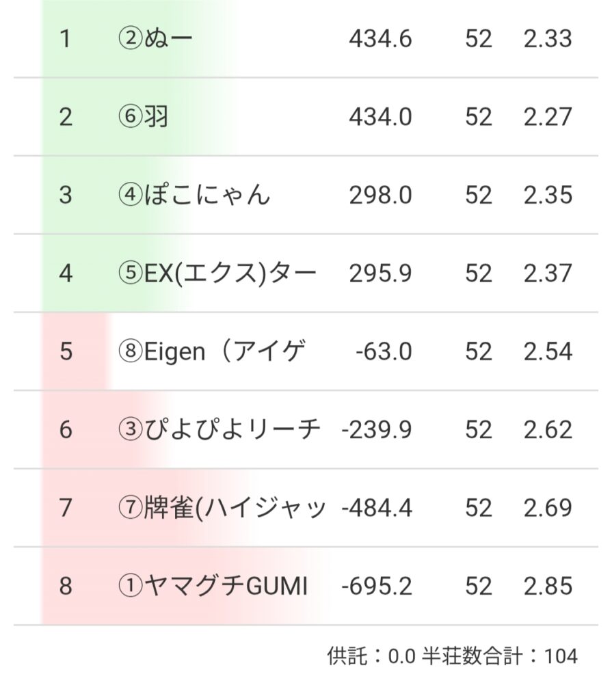This screenshot has width=612, height=700.
Task: Select the lowest score -695.2
Action: (376, 587)
